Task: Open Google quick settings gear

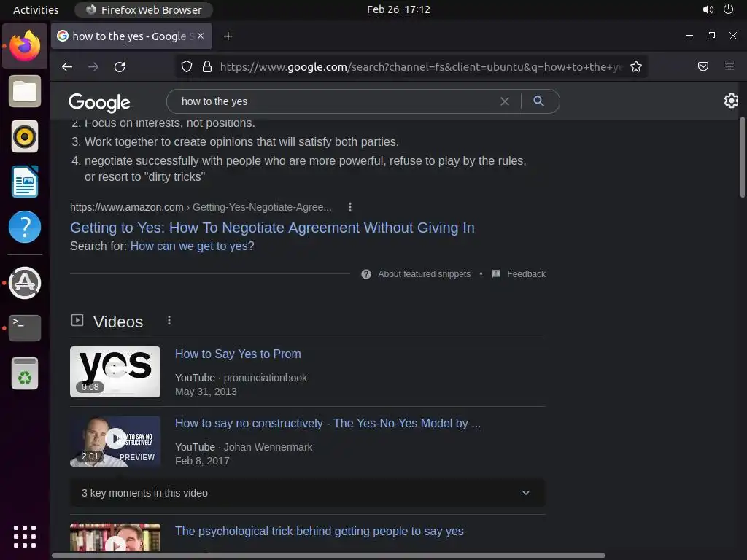Action: [x=731, y=101]
